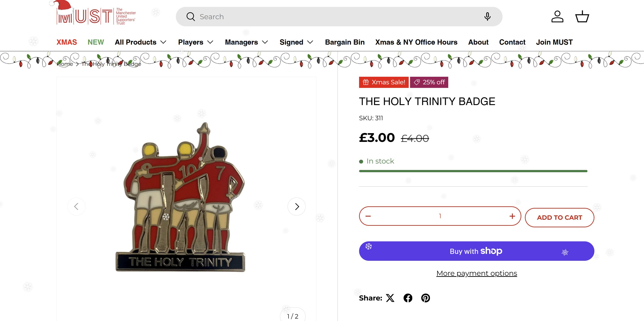Image resolution: width=644 pixels, height=321 pixels.
Task: Decrease quantity with minus button
Action: click(368, 216)
